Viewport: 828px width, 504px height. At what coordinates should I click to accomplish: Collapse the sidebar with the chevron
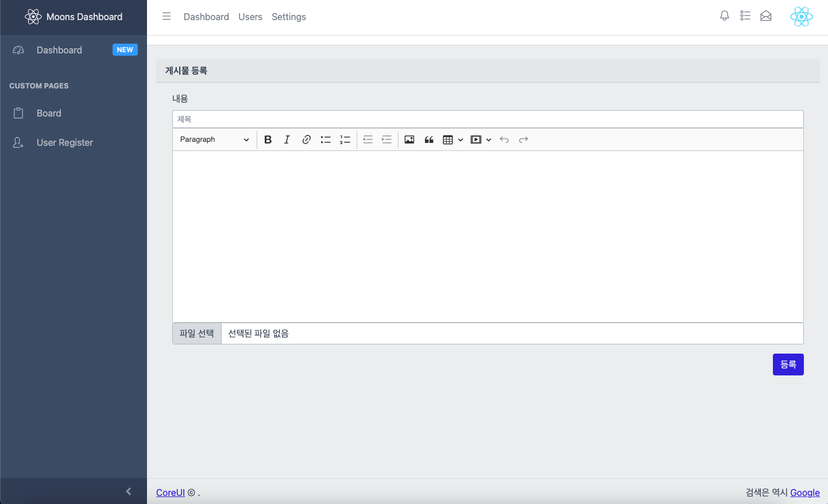click(x=129, y=491)
